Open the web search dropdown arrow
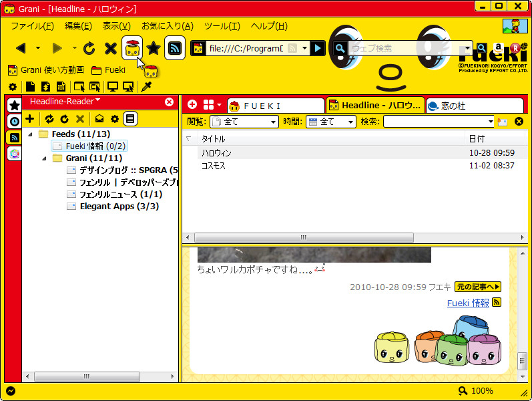Screen dimensions: 532x401 click(x=468, y=48)
